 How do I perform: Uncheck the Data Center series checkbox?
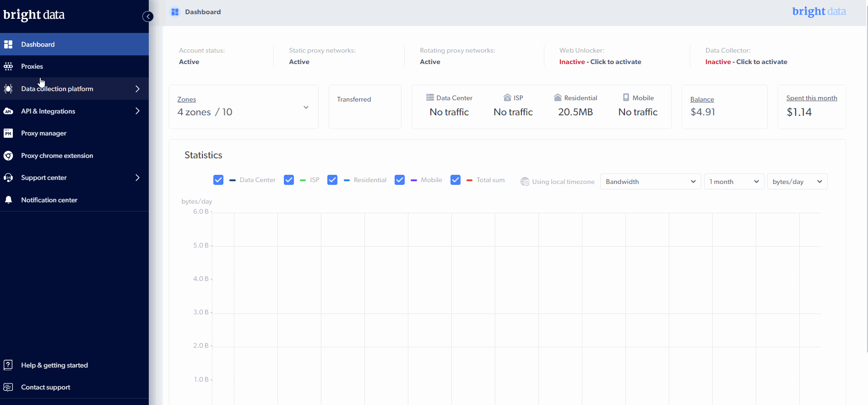pos(218,180)
